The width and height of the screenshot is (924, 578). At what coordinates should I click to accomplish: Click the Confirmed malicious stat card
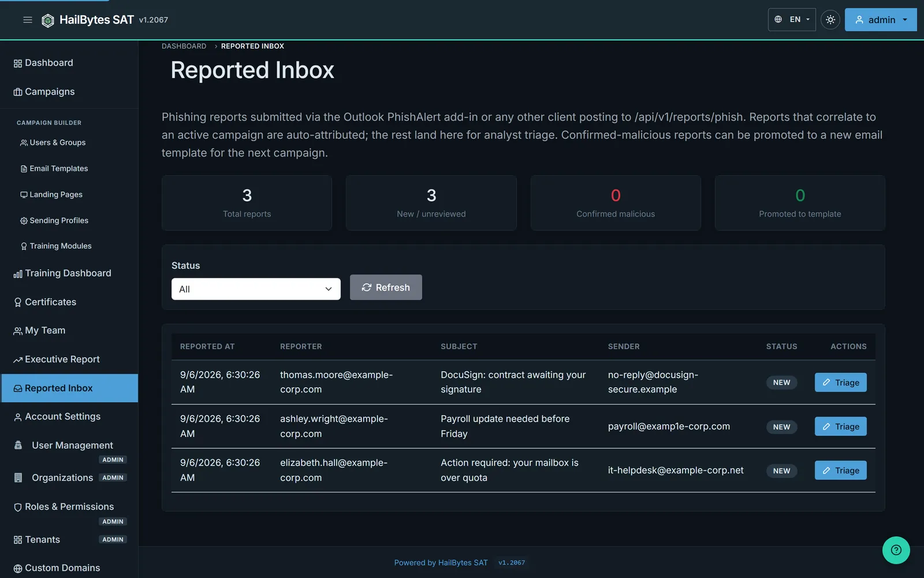point(616,203)
